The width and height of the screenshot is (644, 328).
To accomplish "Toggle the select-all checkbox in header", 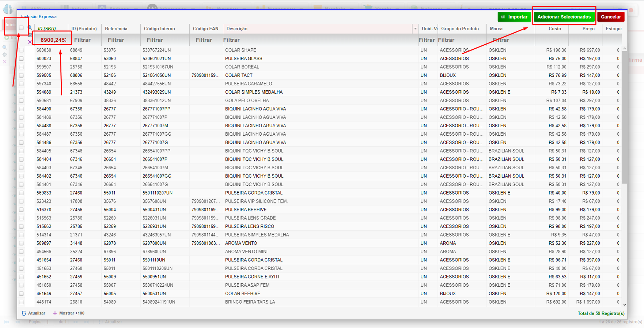I will pyautogui.click(x=21, y=28).
